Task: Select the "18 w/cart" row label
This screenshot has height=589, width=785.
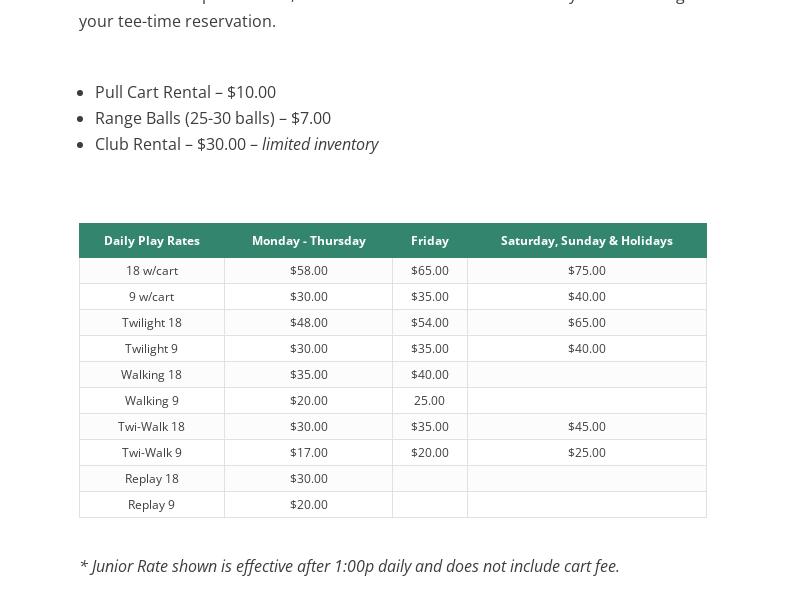Action: tap(152, 271)
